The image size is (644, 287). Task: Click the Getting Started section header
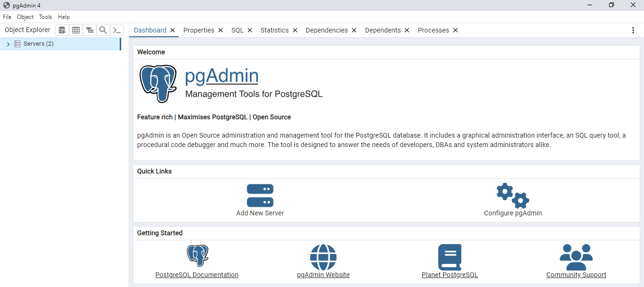click(x=160, y=233)
